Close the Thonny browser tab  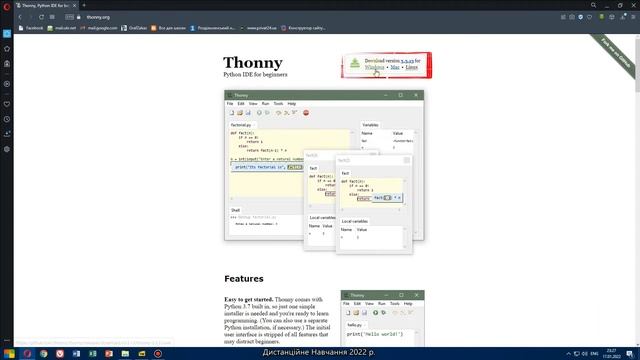74,6
